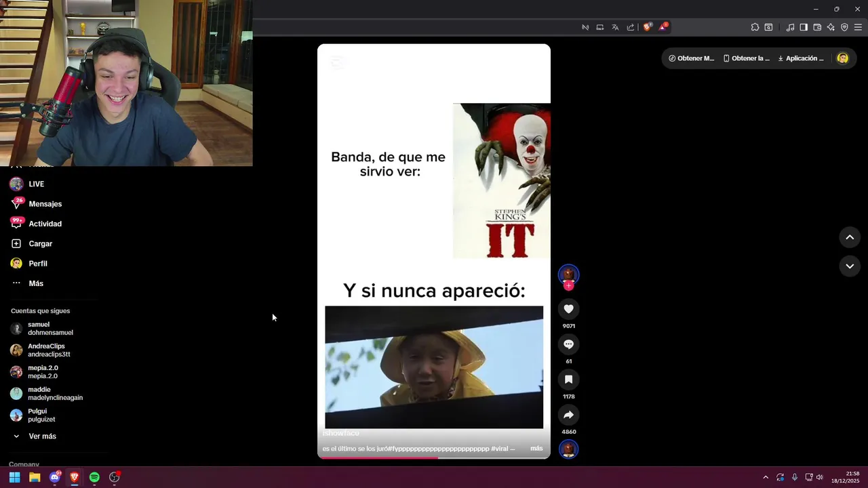Open the tab search icon in toolbar
The image size is (868, 488).
click(768, 27)
